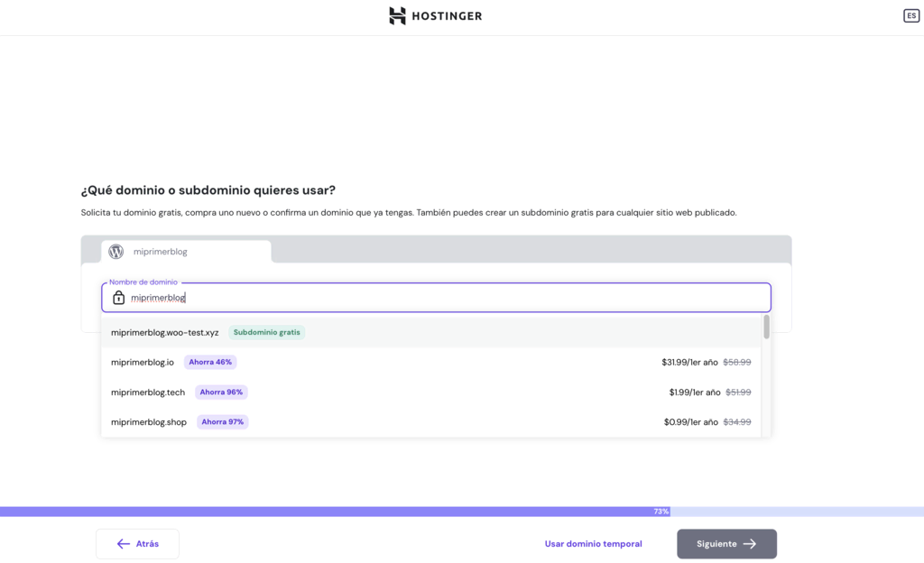Image resolution: width=924 pixels, height=563 pixels.
Task: Click the left arrow icon beside Atrás
Action: pyautogui.click(x=124, y=544)
